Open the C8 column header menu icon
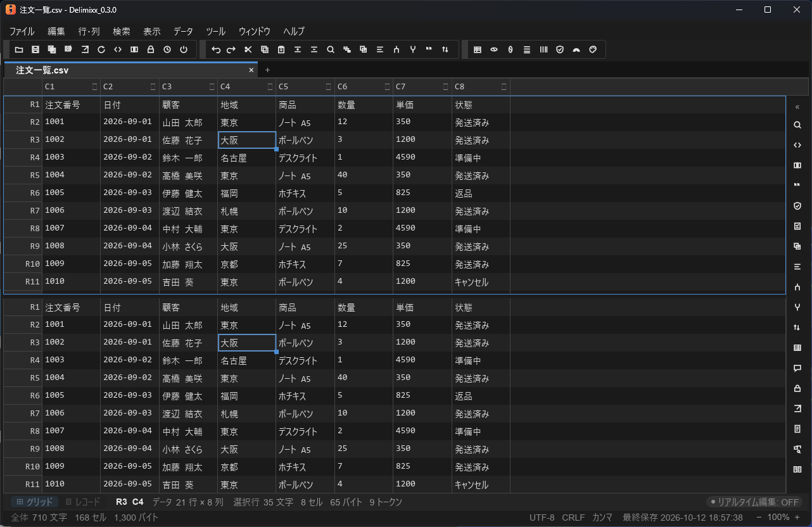 pyautogui.click(x=504, y=86)
